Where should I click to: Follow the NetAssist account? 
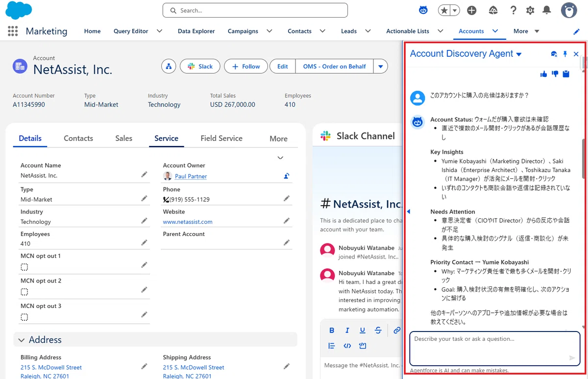point(246,66)
